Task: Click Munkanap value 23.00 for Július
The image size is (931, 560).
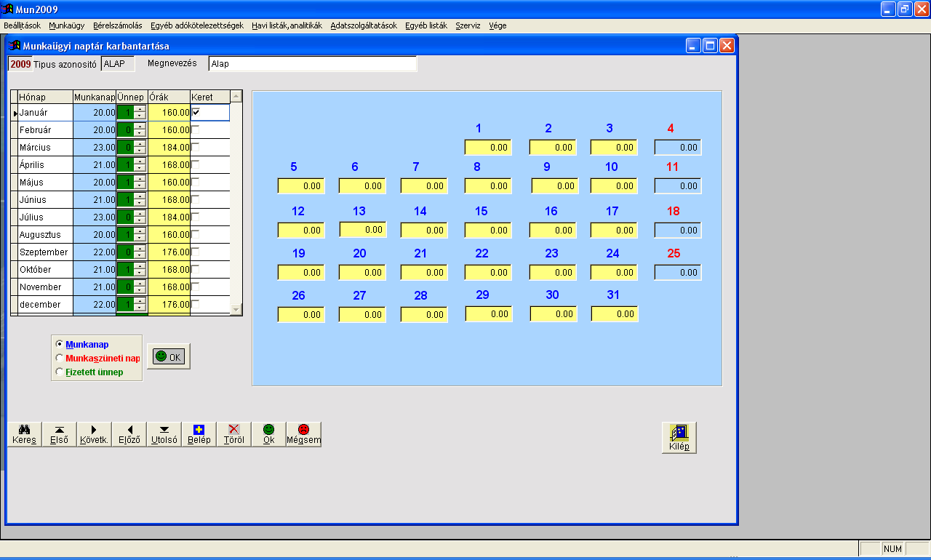Action: (x=95, y=217)
